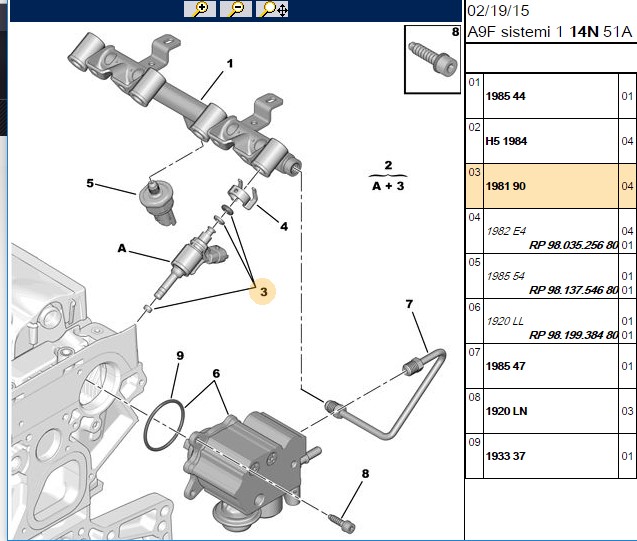
Task: Click callout number 6 near the pump
Action: point(216,373)
